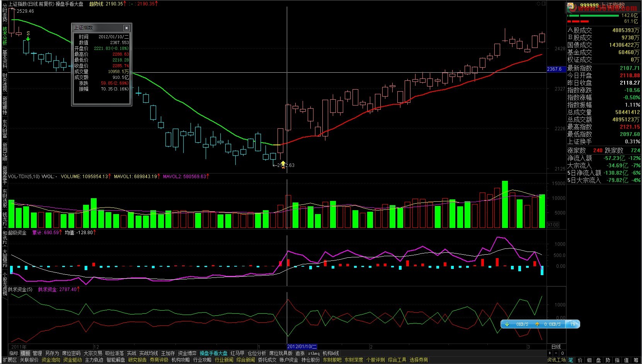Select the 大宗交易 template
The height and width of the screenshot is (364, 642).
93,353
